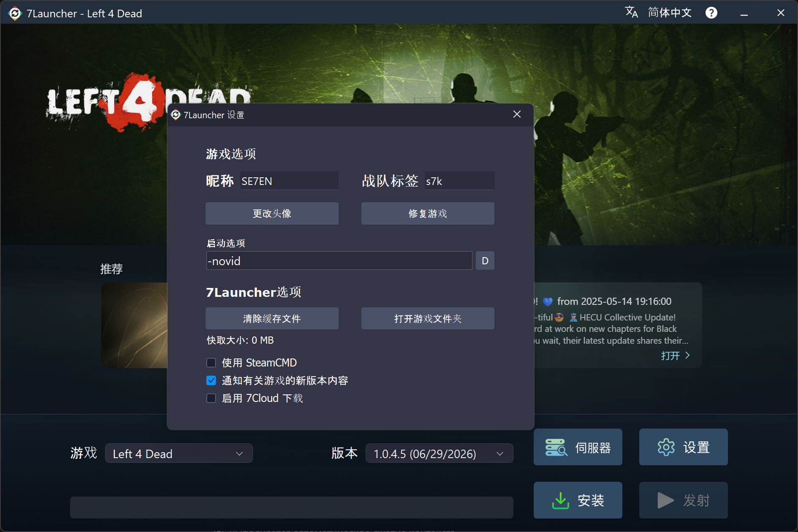
Task: Click the green download icon on 安装 button
Action: [560, 501]
